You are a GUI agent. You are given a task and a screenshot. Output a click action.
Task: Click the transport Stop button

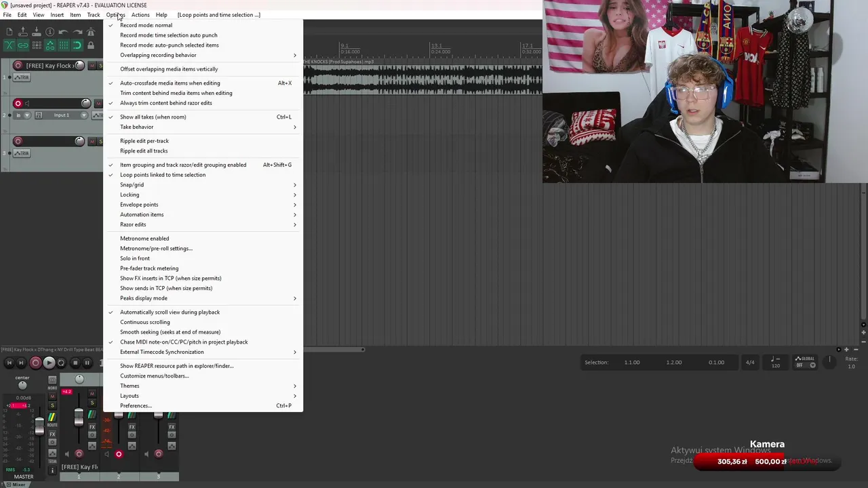tap(75, 363)
